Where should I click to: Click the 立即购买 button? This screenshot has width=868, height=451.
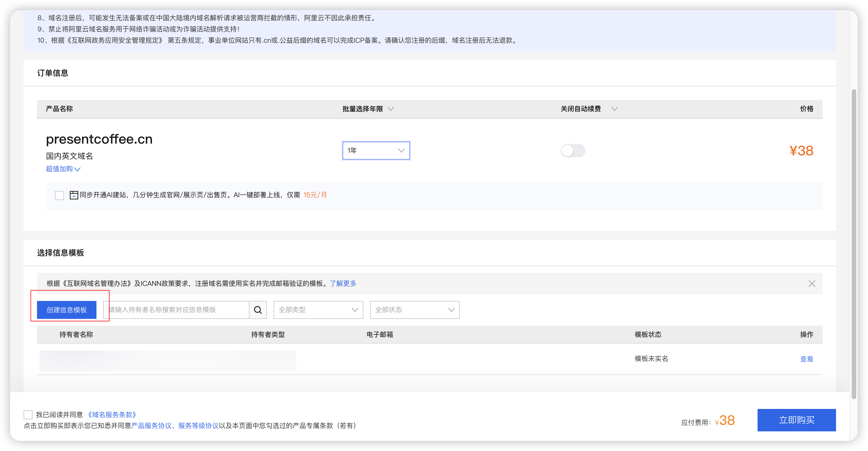click(797, 420)
